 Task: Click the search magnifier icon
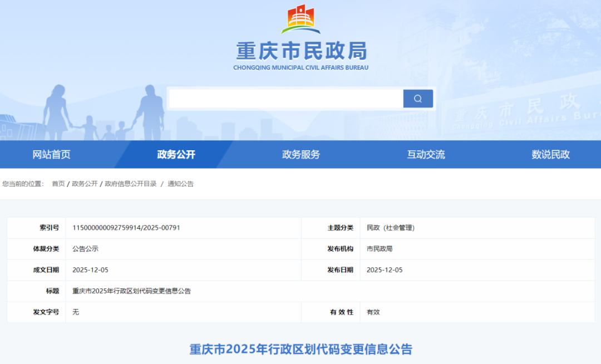[417, 98]
